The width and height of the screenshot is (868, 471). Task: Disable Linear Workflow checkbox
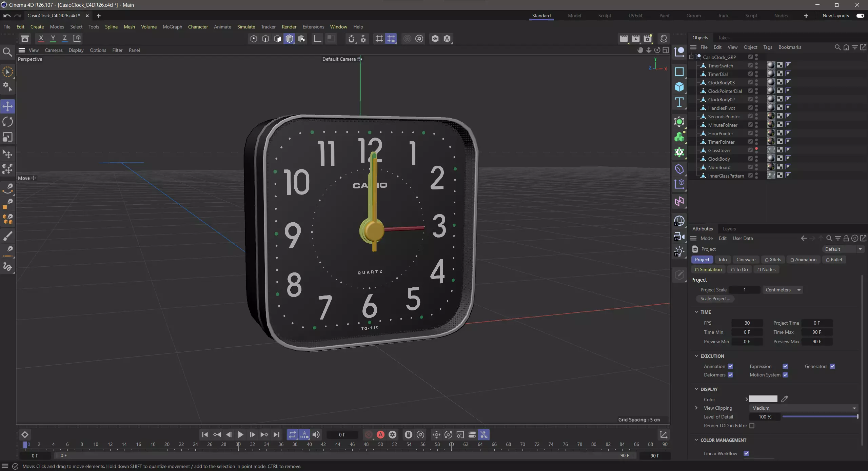click(746, 454)
